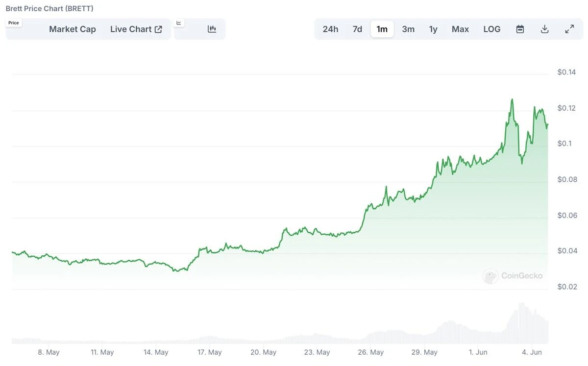Select the Price tab
The image size is (588, 366).
pyautogui.click(x=14, y=23)
